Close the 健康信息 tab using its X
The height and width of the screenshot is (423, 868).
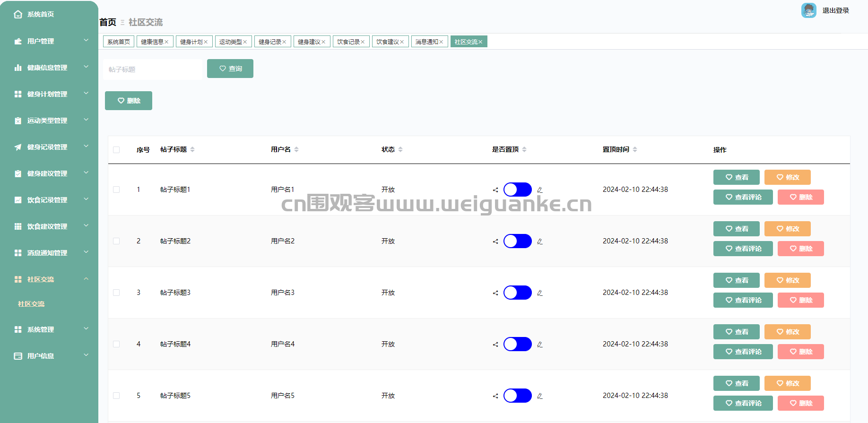[x=166, y=42]
